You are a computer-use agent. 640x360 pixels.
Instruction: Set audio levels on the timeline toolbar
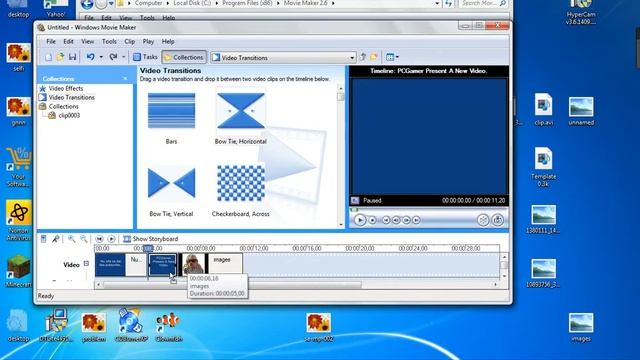pyautogui.click(x=44, y=239)
